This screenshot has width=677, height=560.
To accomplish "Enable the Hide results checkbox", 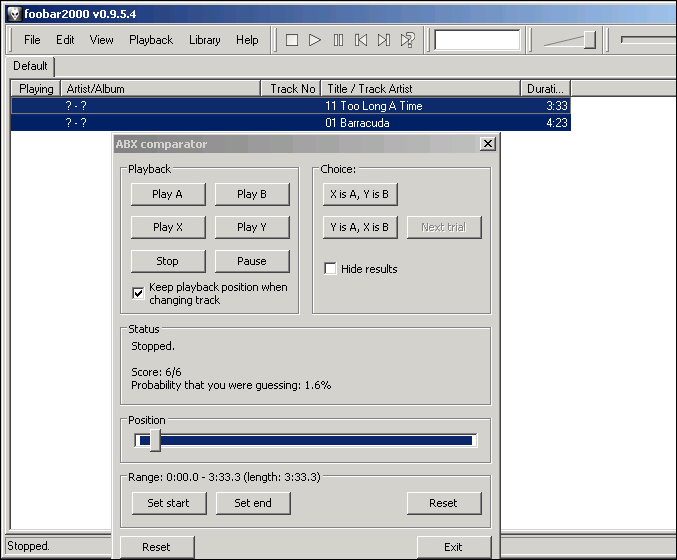I will 330,269.
